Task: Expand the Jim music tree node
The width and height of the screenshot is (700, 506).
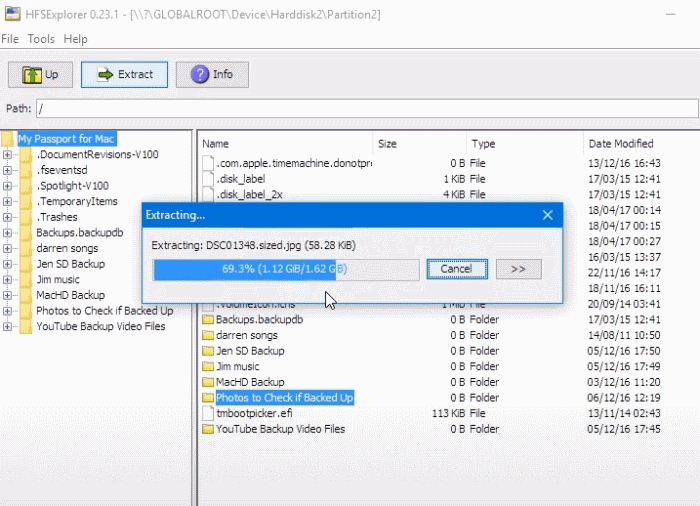Action: tap(7, 280)
